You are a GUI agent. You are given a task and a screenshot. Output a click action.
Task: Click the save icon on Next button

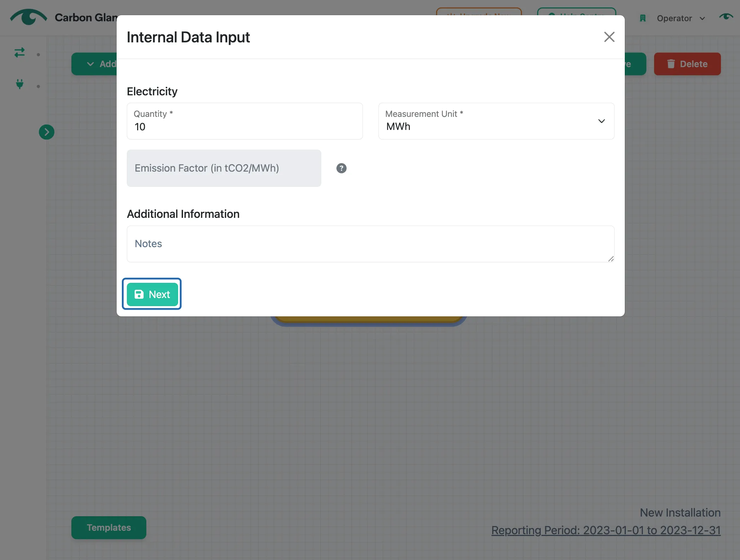click(x=139, y=294)
